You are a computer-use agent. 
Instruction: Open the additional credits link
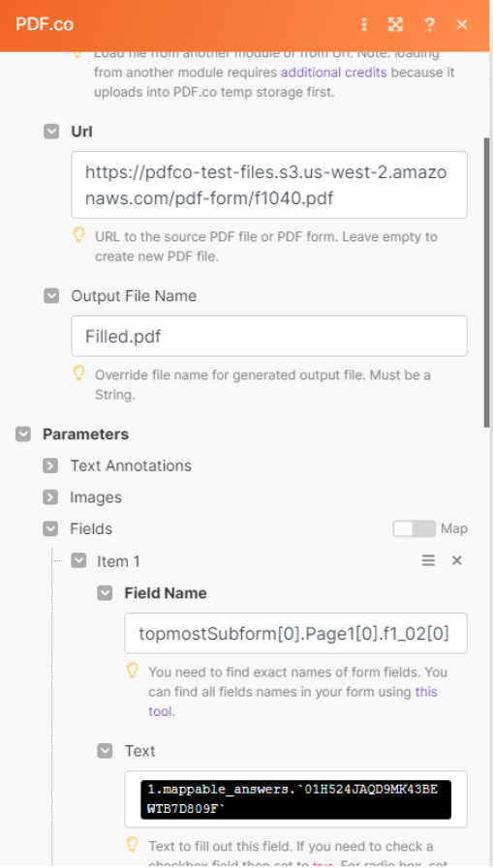(334, 73)
